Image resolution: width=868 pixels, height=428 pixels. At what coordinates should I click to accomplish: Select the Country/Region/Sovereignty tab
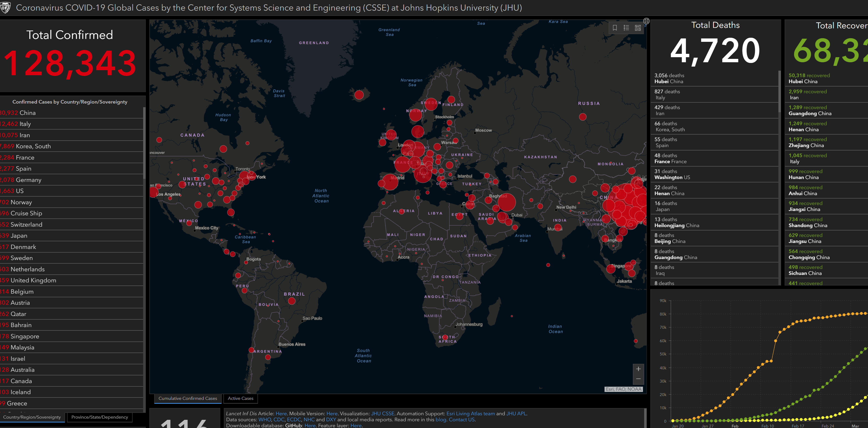tap(32, 417)
